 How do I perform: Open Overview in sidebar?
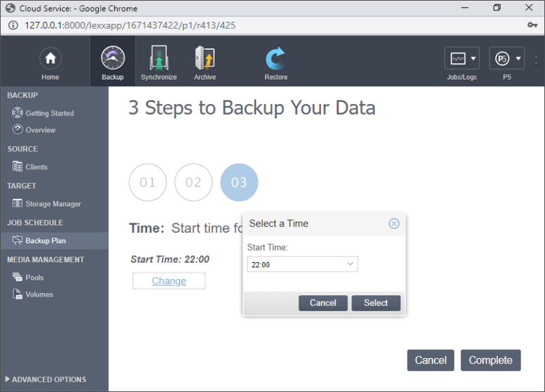tap(40, 130)
